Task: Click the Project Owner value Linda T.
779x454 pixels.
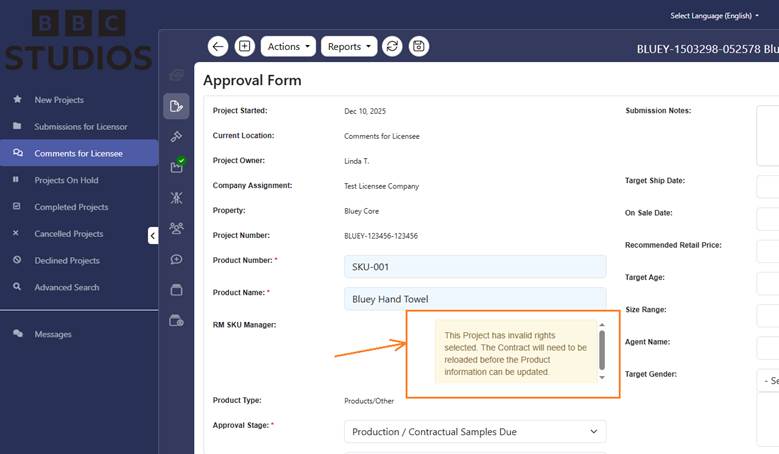Action: [357, 161]
